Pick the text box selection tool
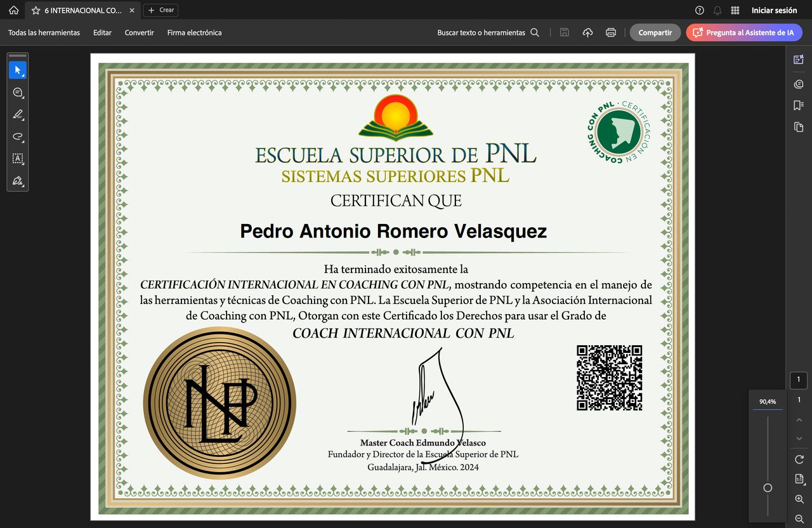This screenshot has height=528, width=812. 18,159
